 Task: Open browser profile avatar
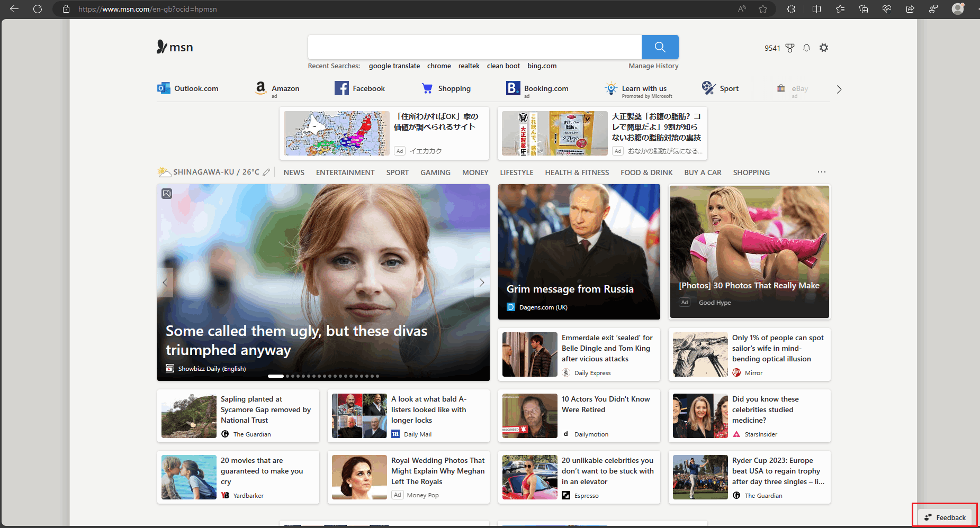click(x=957, y=9)
